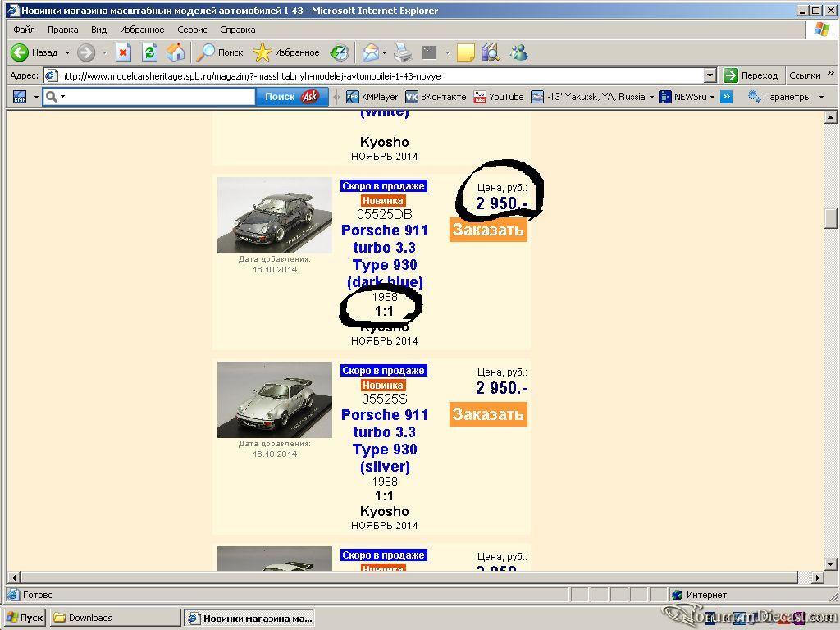Click Заказать for dark blue Porsche
Viewport: 840px width, 630px height.
point(488,230)
